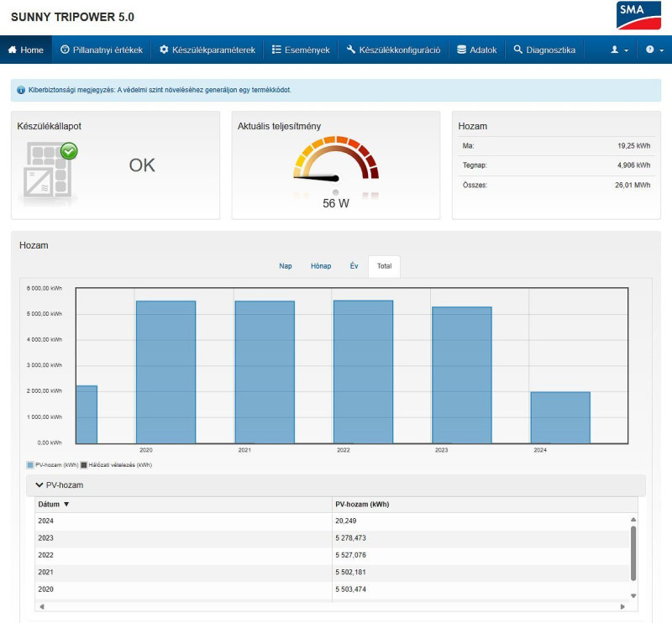Switch to the Nap tab
This screenshot has width=672, height=623.
click(286, 266)
